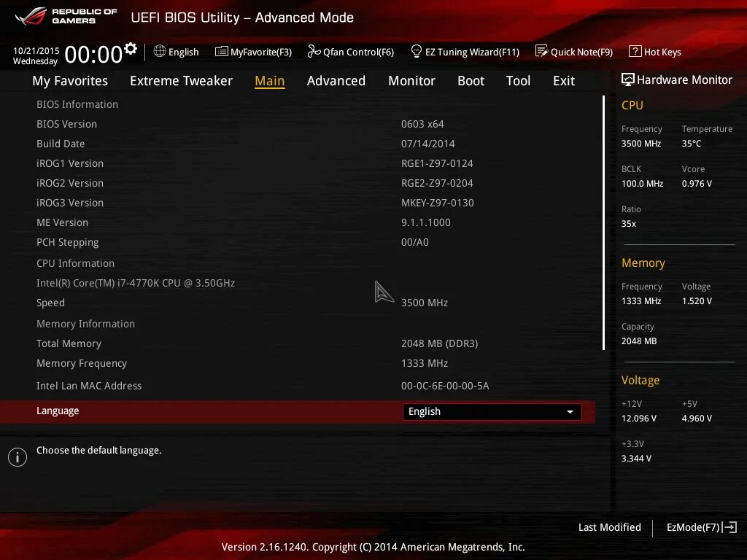Image resolution: width=747 pixels, height=560 pixels.
Task: Click Last Modified button
Action: [609, 527]
